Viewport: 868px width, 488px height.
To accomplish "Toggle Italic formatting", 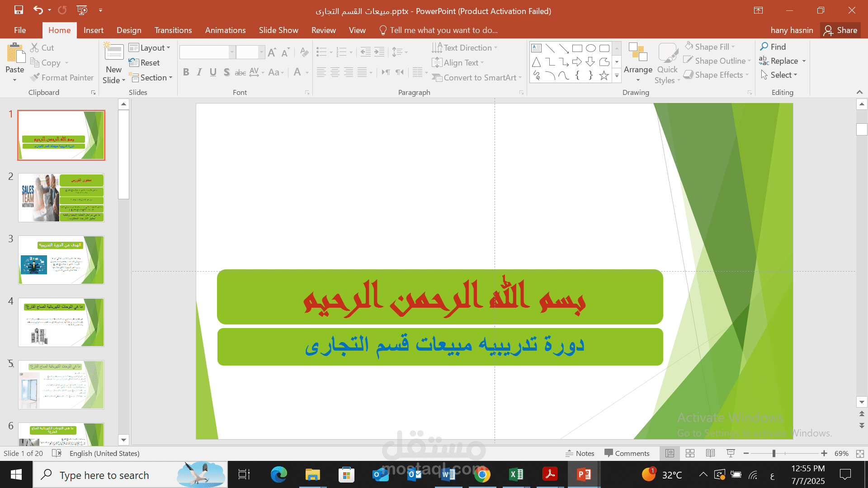I will pos(199,72).
